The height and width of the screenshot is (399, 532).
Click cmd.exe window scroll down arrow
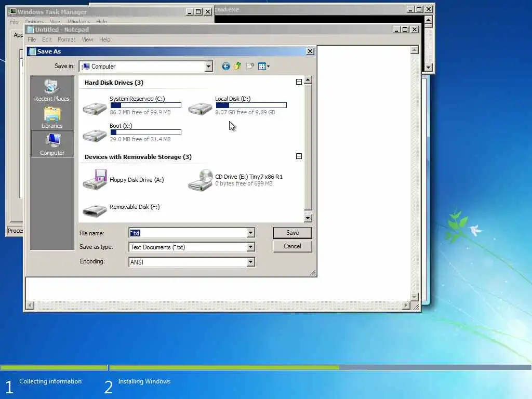(x=429, y=67)
